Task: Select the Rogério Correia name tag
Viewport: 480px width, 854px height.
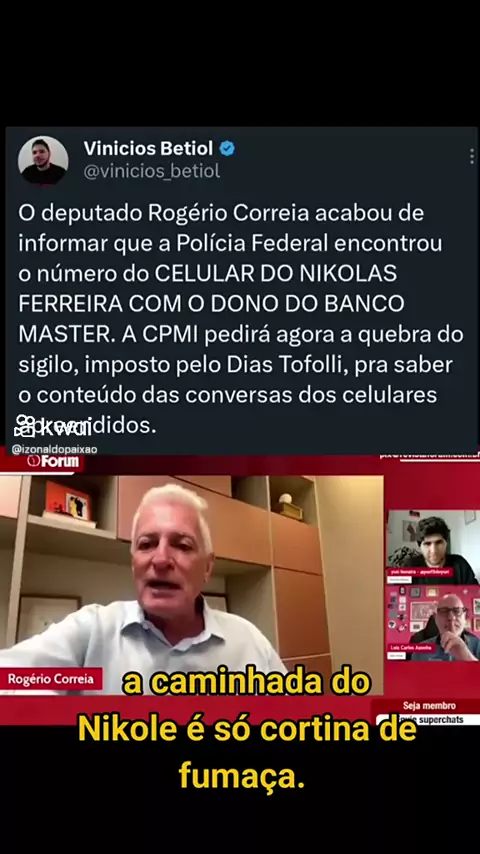Action: [51, 679]
